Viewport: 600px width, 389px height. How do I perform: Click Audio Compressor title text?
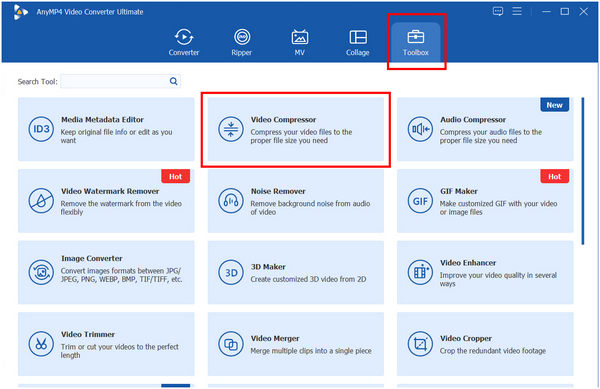(473, 120)
